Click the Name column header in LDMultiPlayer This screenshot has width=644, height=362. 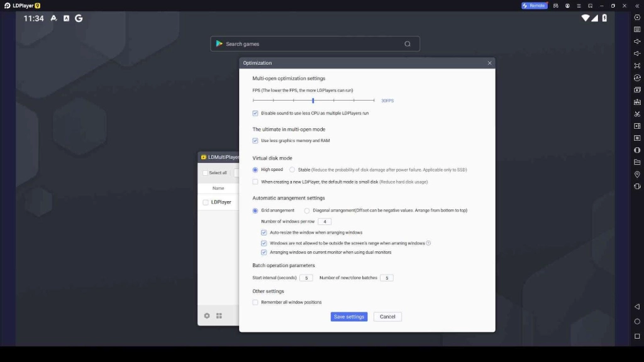point(218,188)
